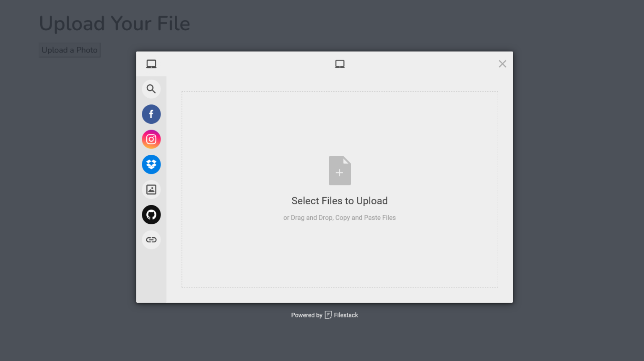
Task: Select My Device source in sidebar
Action: [x=151, y=64]
